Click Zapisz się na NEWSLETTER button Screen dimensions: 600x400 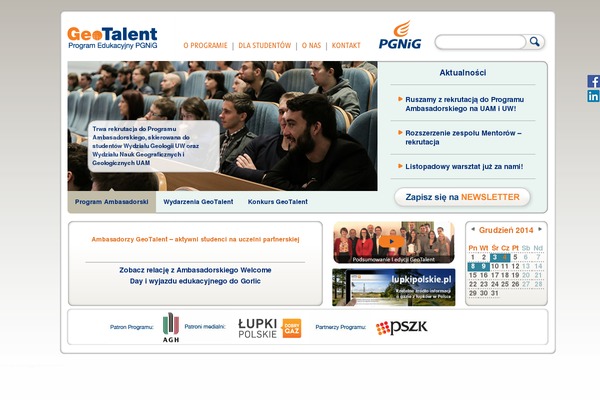tap(462, 197)
